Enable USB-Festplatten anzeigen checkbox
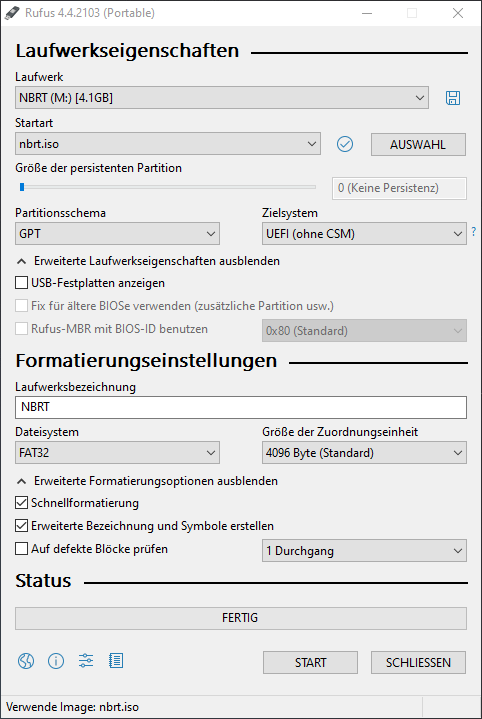This screenshot has width=482, height=719. click(22, 283)
